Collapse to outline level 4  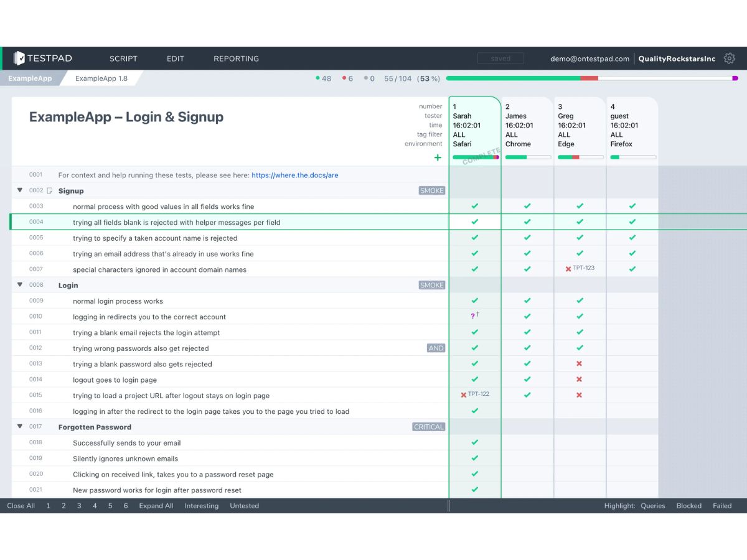coord(95,506)
